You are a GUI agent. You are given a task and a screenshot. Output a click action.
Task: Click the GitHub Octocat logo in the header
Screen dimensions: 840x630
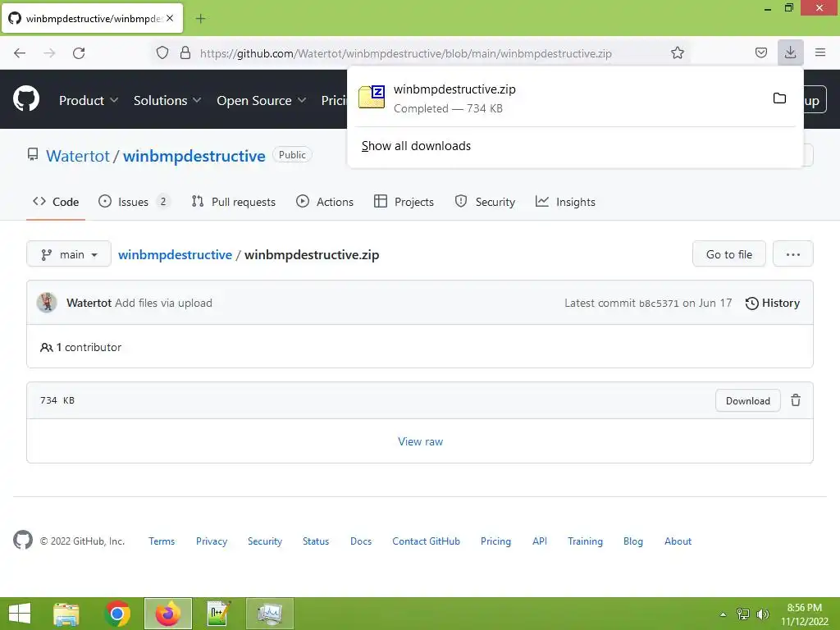(x=26, y=99)
